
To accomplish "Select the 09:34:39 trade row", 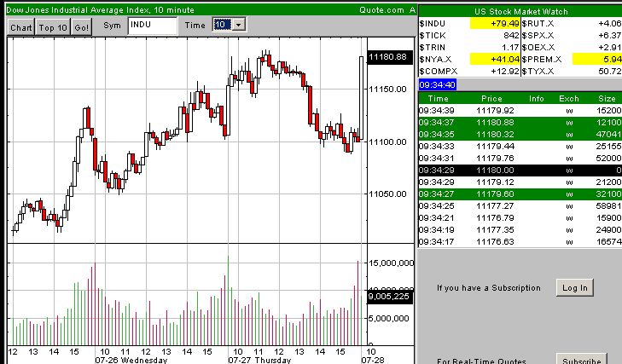I will pos(520,111).
